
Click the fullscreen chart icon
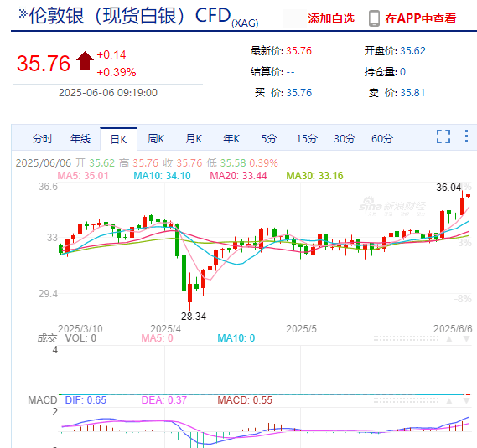click(443, 136)
